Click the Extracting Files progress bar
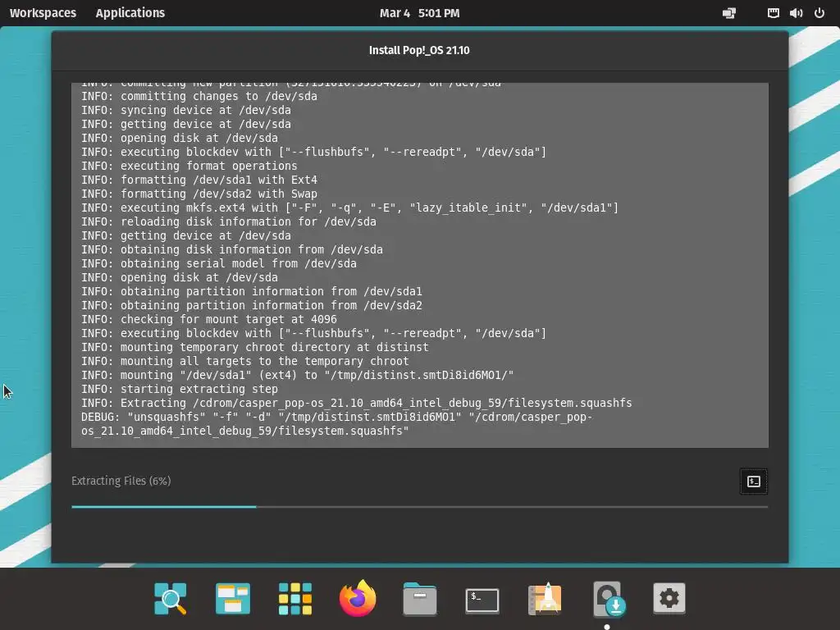This screenshot has height=630, width=840. (419, 506)
